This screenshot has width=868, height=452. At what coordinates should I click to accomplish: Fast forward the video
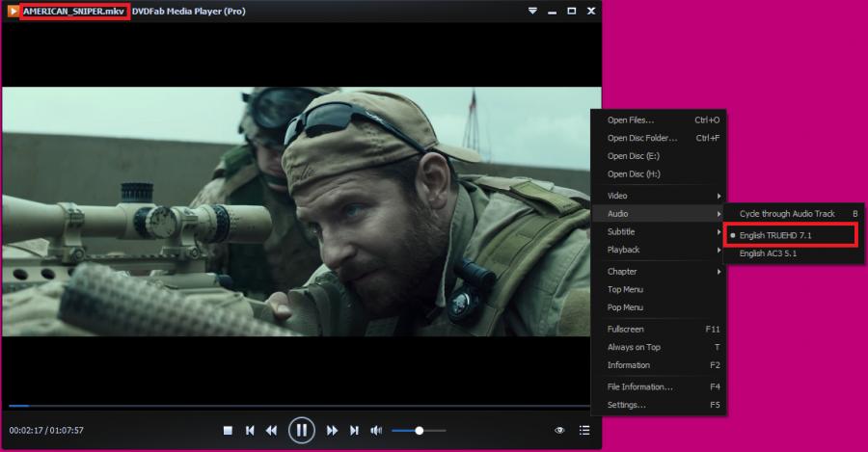[332, 431]
